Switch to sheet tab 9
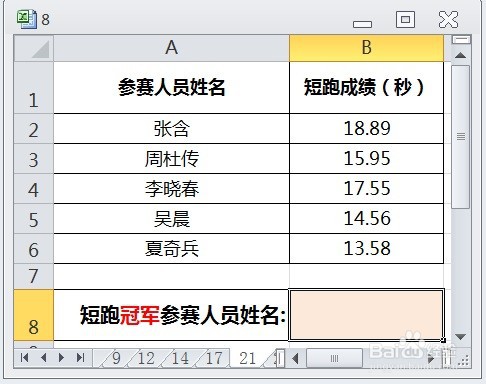486x384 pixels. 116,358
